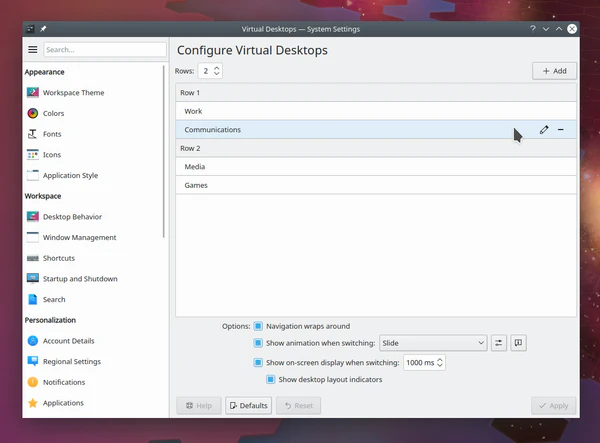
Task: Toggle Show on-screen display when switching
Action: point(258,362)
